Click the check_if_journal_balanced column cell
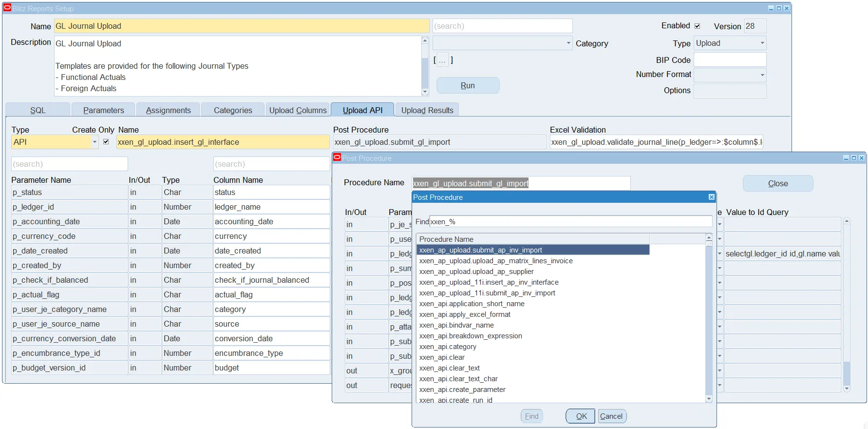 click(x=271, y=280)
